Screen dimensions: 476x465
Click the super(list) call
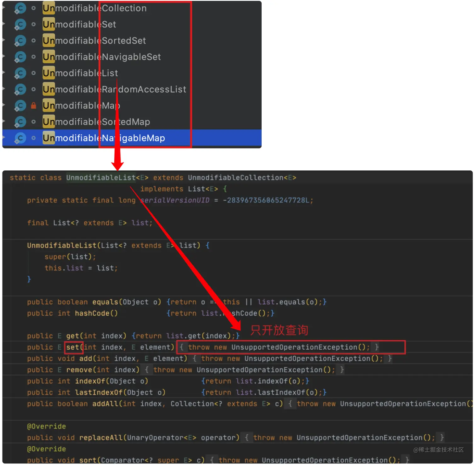click(70, 257)
